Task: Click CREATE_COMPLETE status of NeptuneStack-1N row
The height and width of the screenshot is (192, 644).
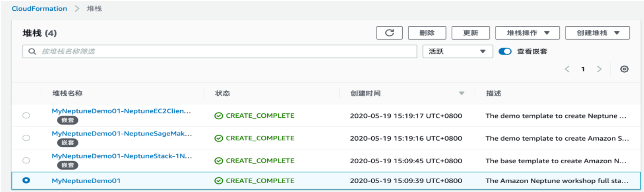Action: [260, 161]
